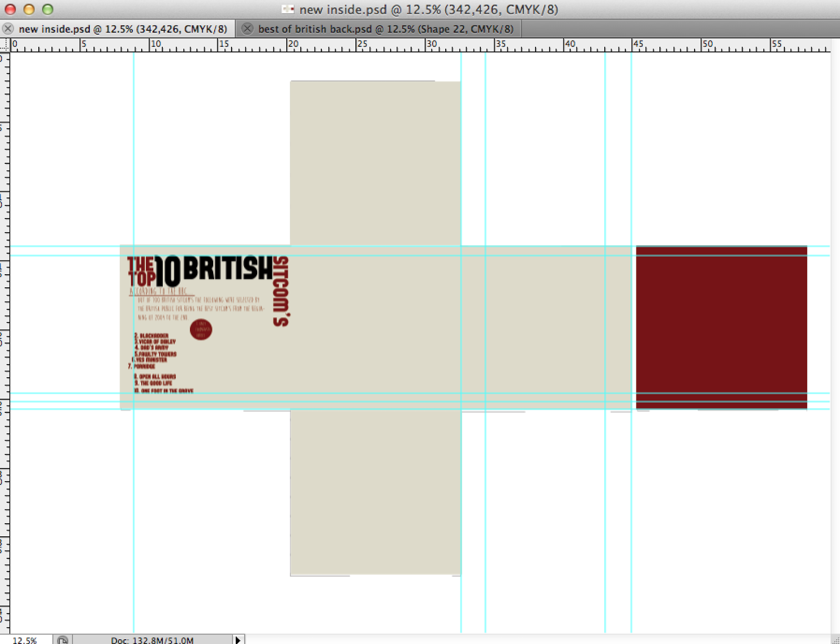840x644 pixels.
Task: Click the vertical red 'SITCOM'S' text
Action: 281,291
